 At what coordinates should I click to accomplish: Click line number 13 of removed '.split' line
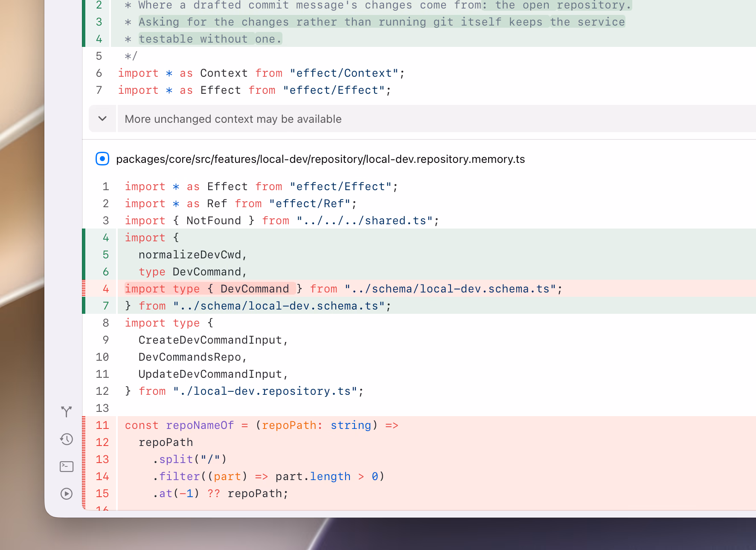[102, 459]
